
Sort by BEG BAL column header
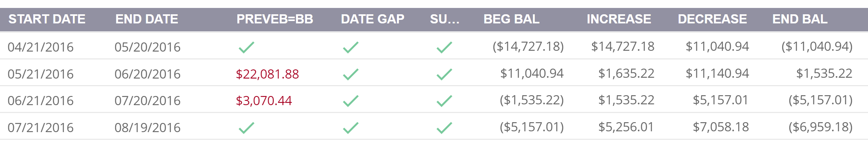[x=511, y=19]
